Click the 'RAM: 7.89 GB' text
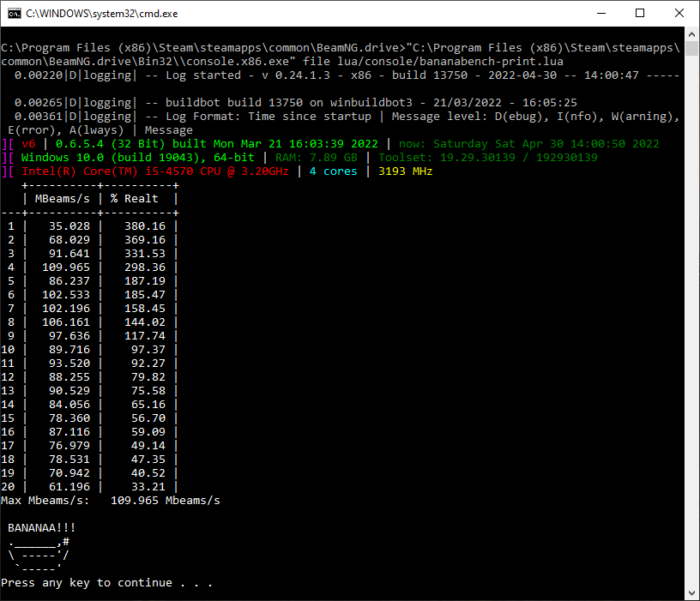This screenshot has height=601, width=700. (316, 158)
